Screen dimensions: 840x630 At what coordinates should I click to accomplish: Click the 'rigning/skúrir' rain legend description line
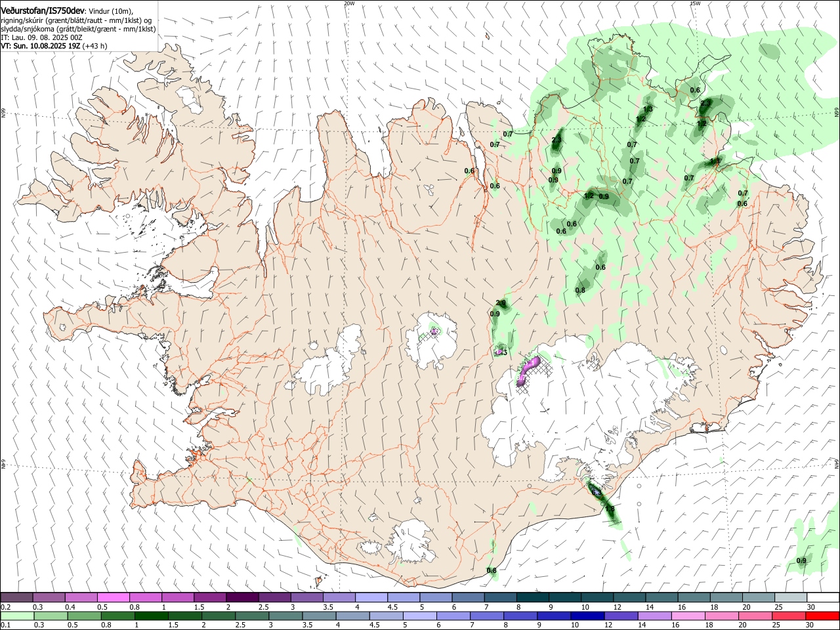(x=76, y=20)
